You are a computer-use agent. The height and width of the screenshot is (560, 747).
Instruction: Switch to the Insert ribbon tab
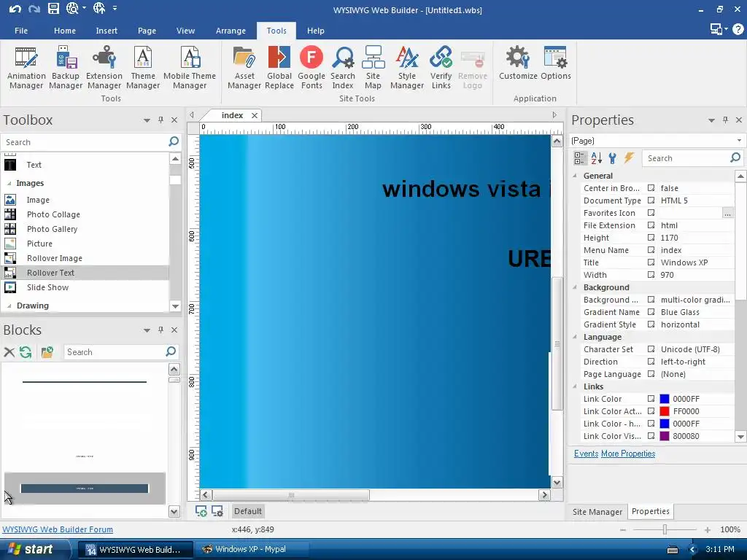(107, 31)
